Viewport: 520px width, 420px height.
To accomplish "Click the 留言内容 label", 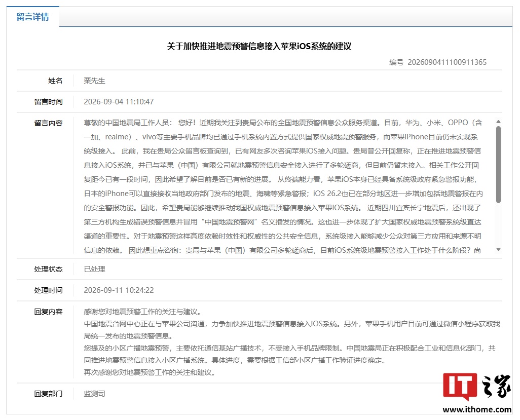I will (49, 123).
